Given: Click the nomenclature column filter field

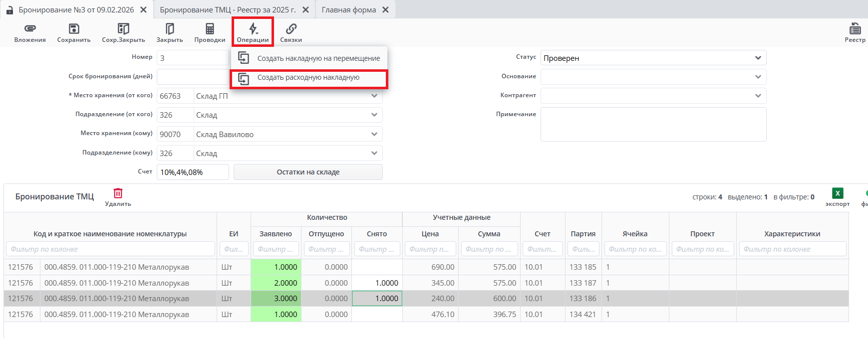Looking at the screenshot, I should [110, 249].
